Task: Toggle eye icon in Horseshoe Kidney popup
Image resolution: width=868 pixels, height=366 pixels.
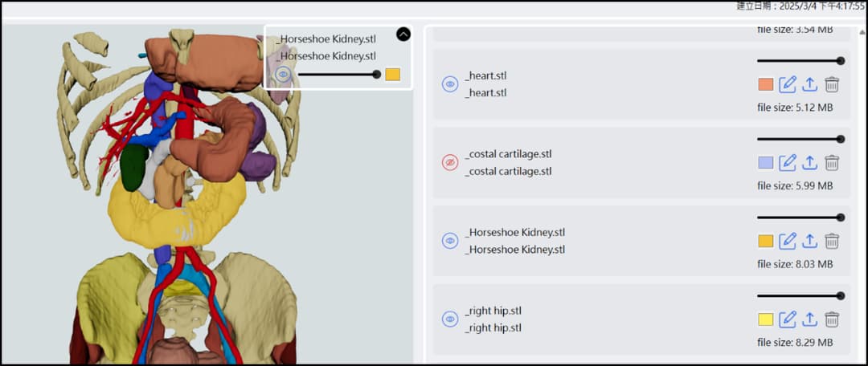Action: coord(283,74)
